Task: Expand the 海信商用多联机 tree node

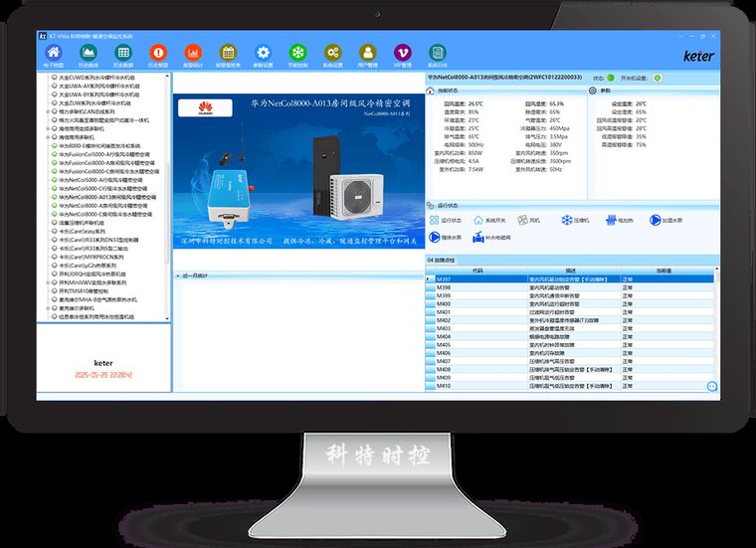Action: point(48,137)
